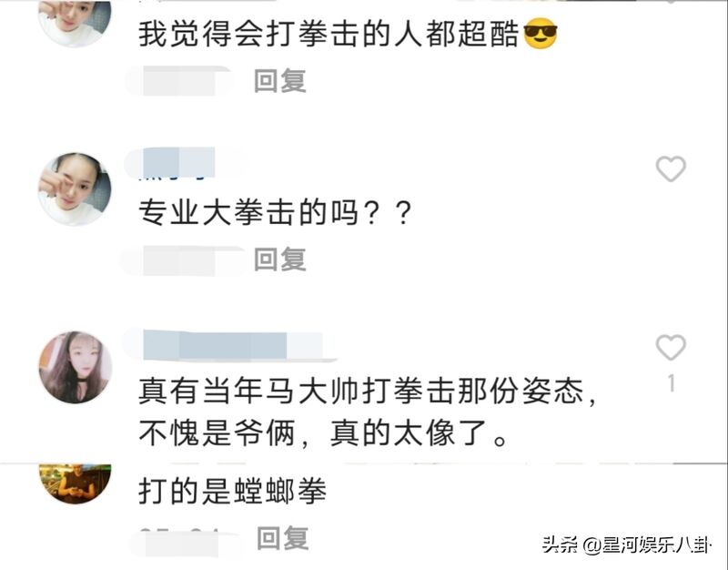Like the comment mentioning 马大帅

coord(671,347)
